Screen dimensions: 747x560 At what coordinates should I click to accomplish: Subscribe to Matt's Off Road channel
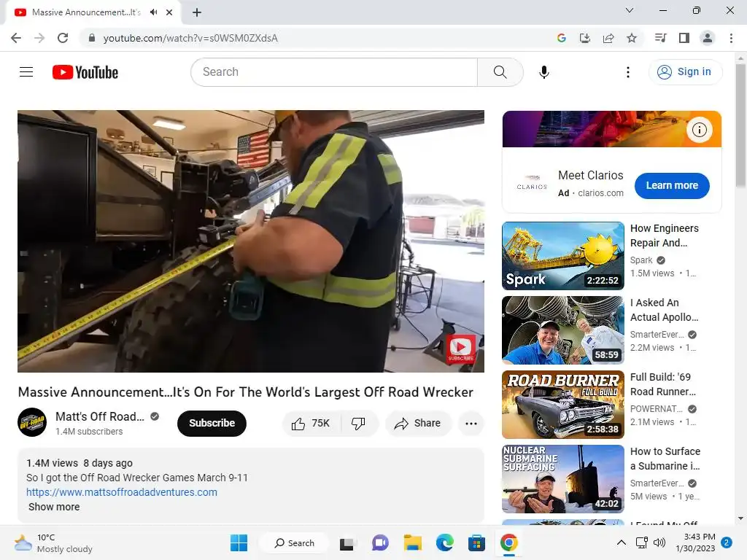tap(212, 424)
